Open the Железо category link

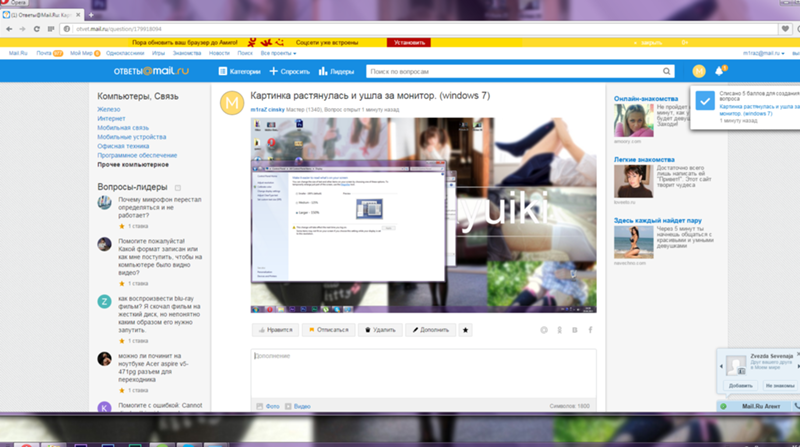pos(109,110)
